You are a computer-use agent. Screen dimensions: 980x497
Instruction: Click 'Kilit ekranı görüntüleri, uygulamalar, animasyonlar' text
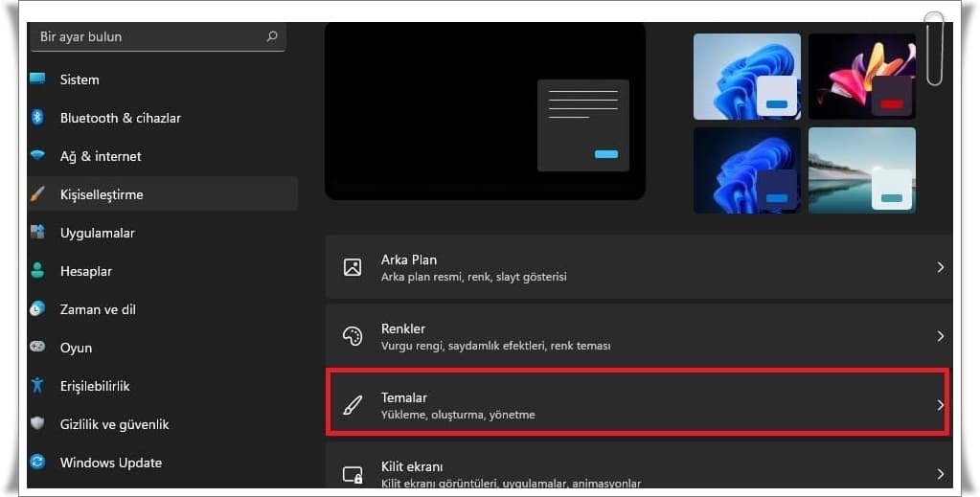pyautogui.click(x=512, y=484)
